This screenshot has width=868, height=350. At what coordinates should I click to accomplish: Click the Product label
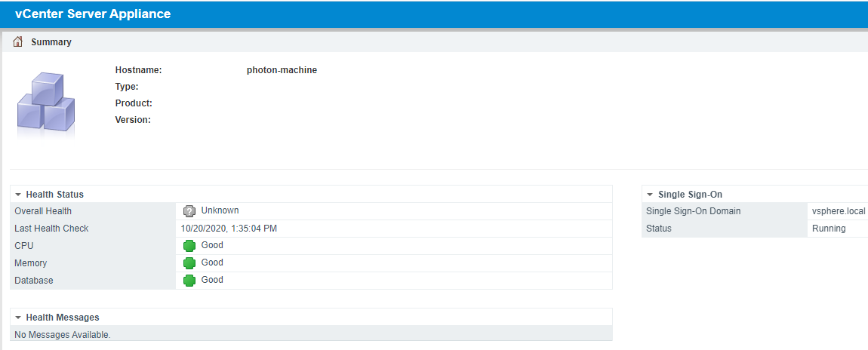click(x=134, y=103)
